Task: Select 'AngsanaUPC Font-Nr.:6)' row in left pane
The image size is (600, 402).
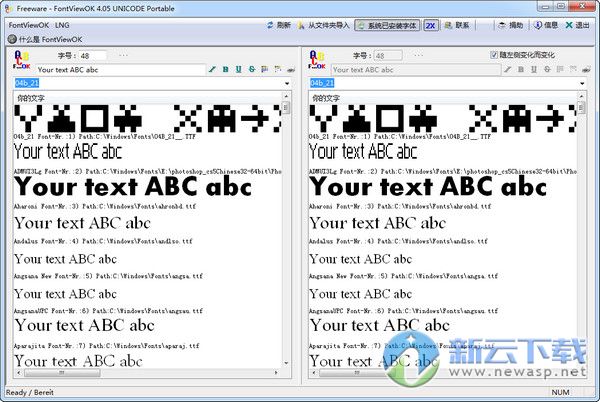Action: (x=108, y=311)
